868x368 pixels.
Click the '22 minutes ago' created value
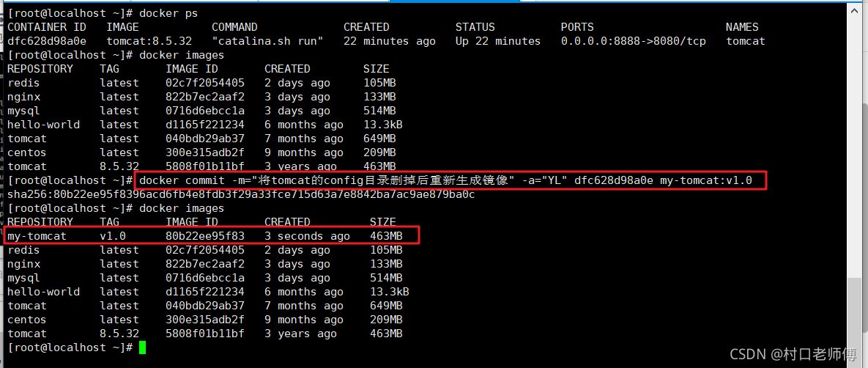[x=389, y=41]
